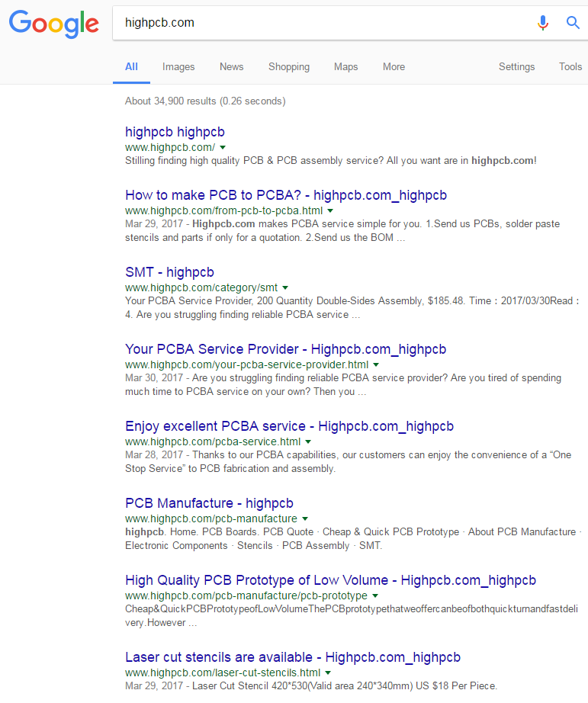Expand arrow beside pcb-manufacture URL
This screenshot has height=703, width=588.
tap(305, 518)
